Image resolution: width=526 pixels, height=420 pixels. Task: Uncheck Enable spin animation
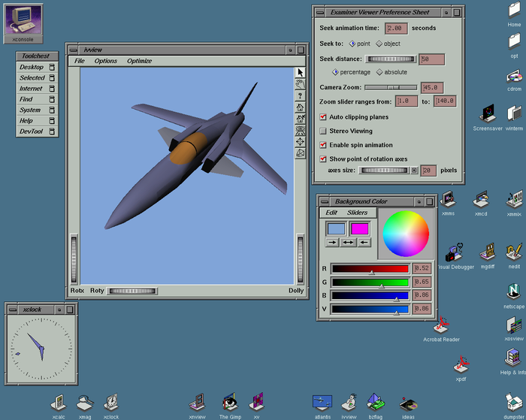click(323, 145)
